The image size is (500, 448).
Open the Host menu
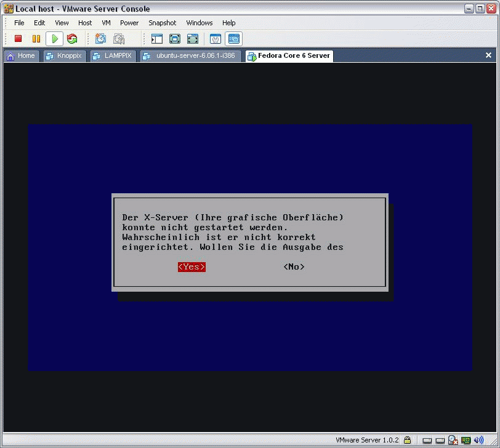click(x=85, y=23)
